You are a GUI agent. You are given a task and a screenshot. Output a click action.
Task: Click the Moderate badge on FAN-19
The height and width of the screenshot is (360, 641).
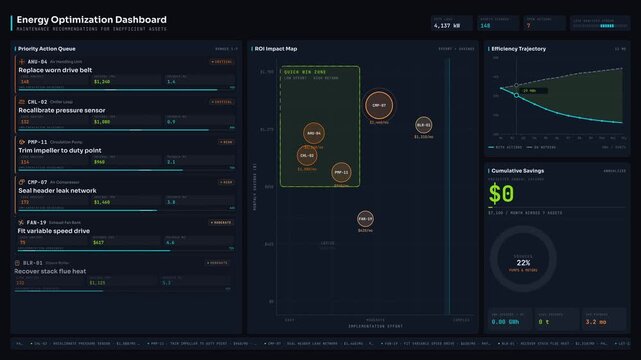coord(221,222)
